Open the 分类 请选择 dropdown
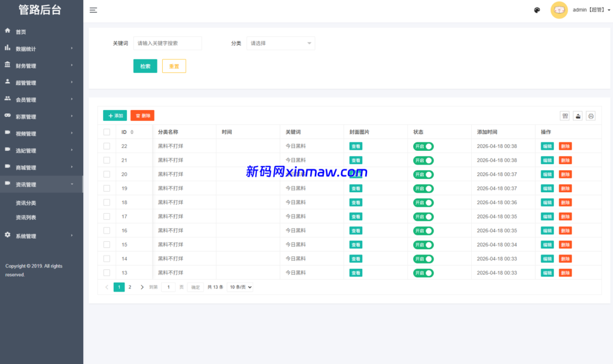The image size is (613, 364). [x=281, y=43]
